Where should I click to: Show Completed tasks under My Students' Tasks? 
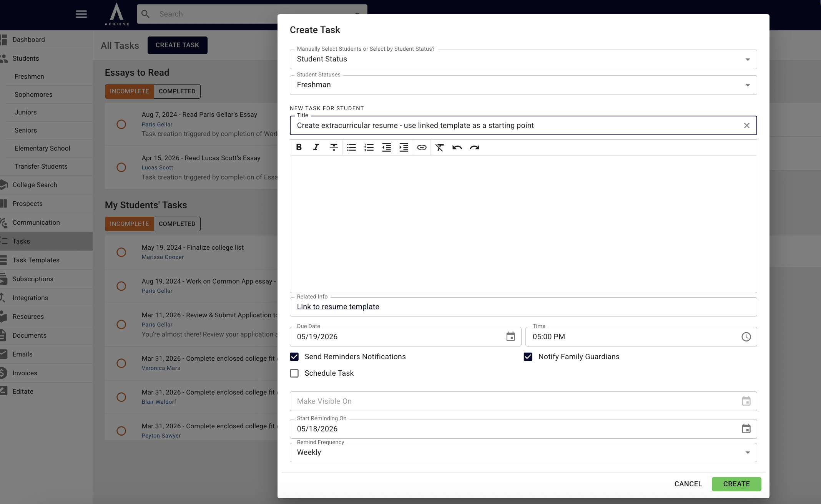pos(177,224)
